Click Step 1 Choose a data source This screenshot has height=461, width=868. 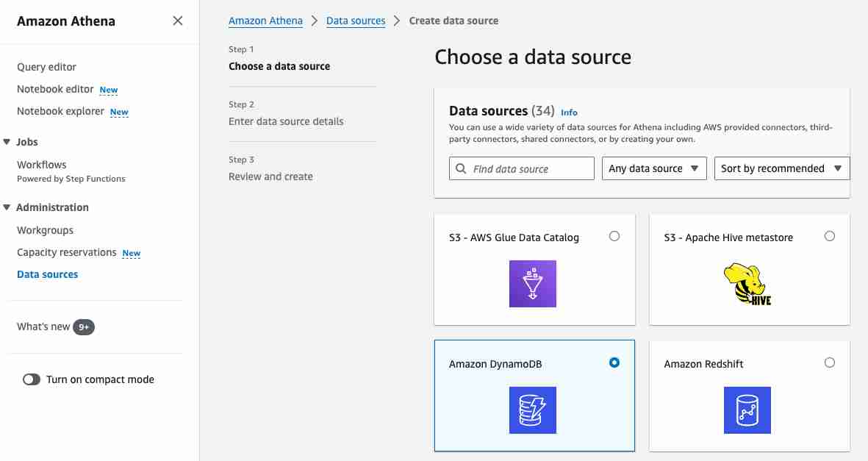(x=279, y=66)
